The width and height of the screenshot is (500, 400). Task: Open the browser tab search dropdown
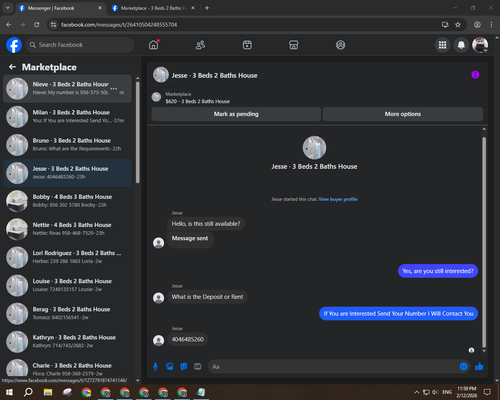click(8, 8)
